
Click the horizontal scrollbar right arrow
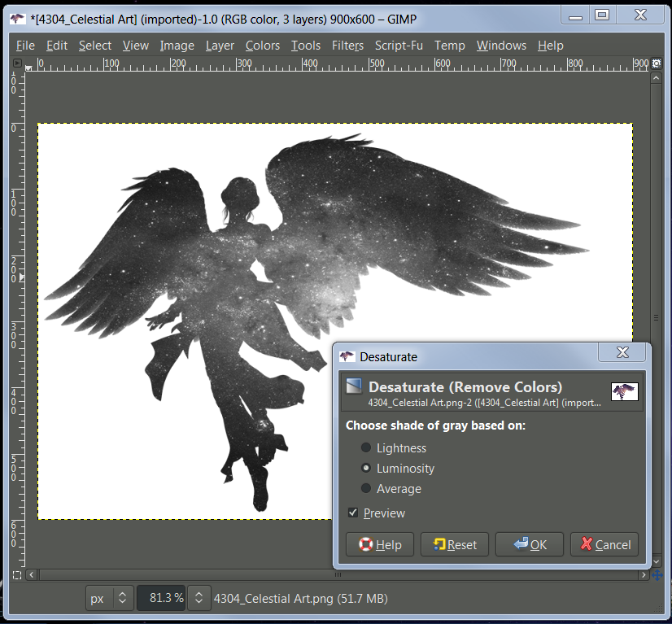644,574
